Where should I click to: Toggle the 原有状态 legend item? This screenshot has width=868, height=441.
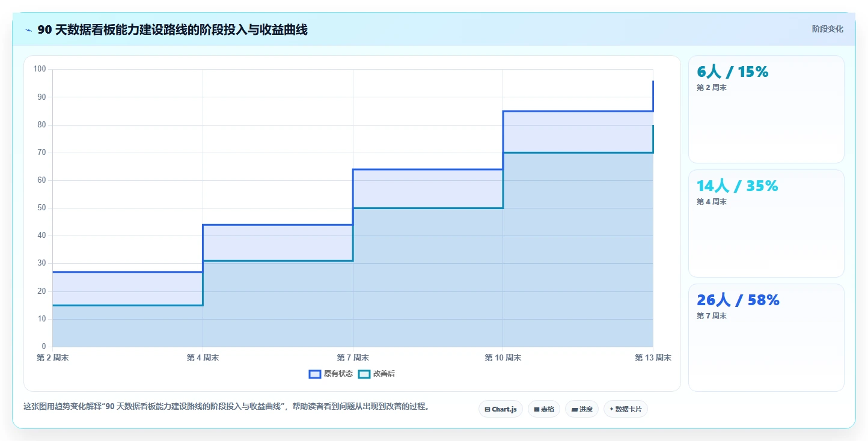point(331,374)
